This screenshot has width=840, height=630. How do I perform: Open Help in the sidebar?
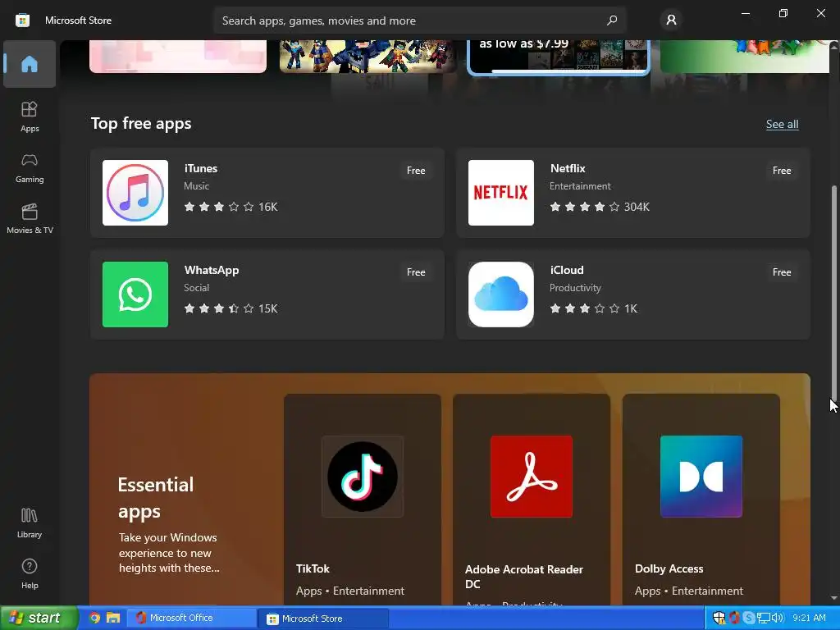pos(30,573)
